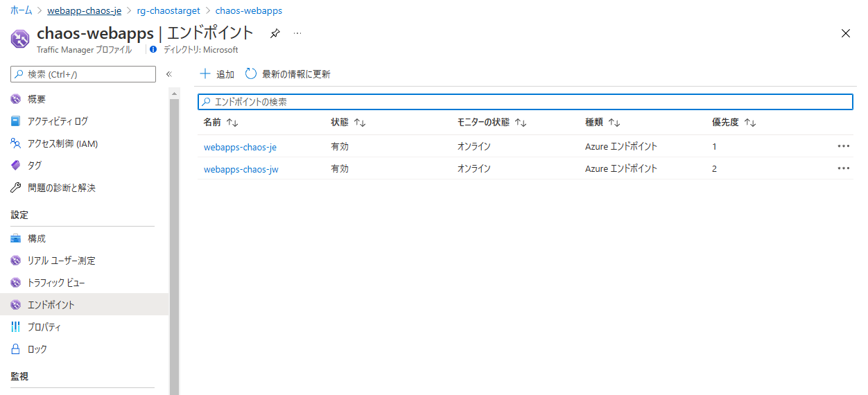This screenshot has width=868, height=395.
Task: Click the プロパティ bars icon
Action: pyautogui.click(x=16, y=327)
